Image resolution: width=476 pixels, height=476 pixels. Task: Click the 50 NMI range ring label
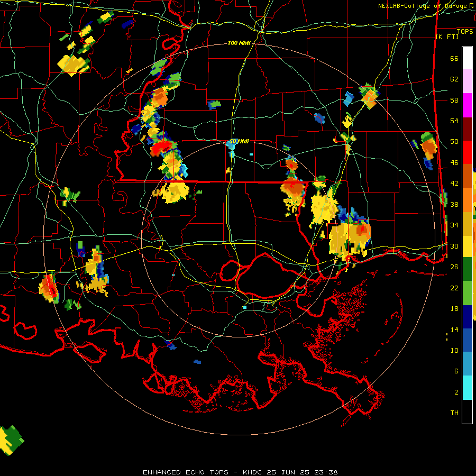click(239, 141)
